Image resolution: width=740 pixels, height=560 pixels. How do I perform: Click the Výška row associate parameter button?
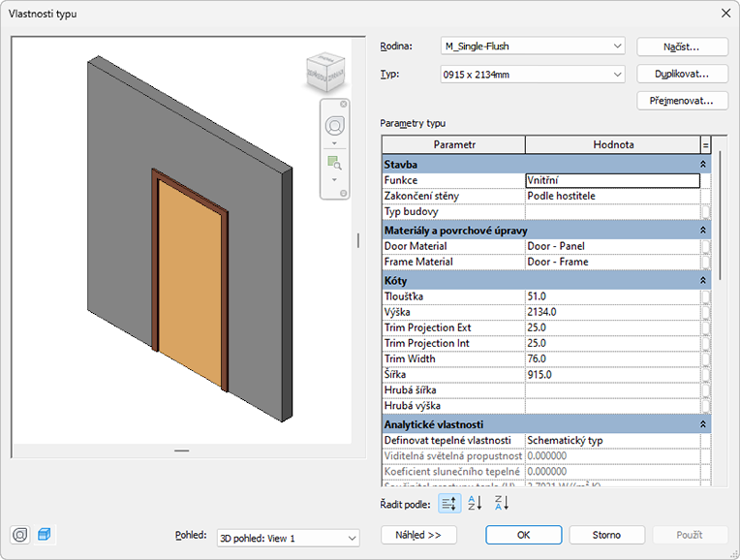[705, 312]
